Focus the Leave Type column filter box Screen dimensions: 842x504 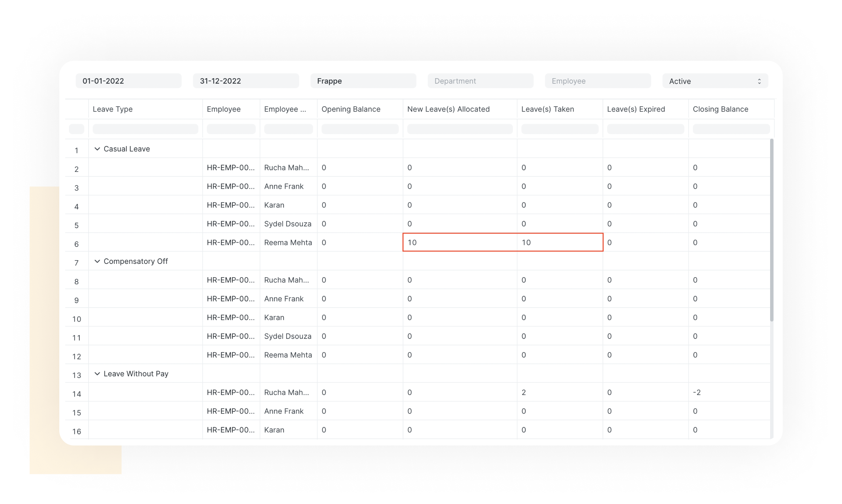(145, 129)
